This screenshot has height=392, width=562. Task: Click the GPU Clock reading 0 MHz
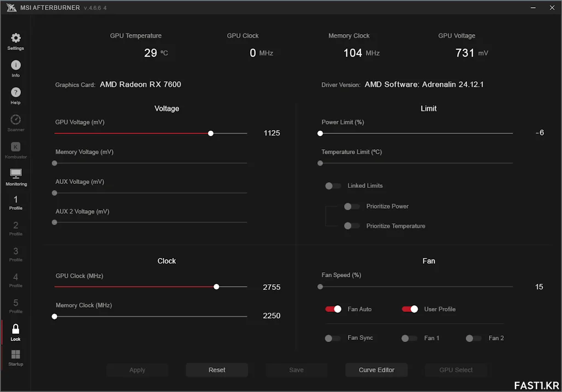click(261, 53)
